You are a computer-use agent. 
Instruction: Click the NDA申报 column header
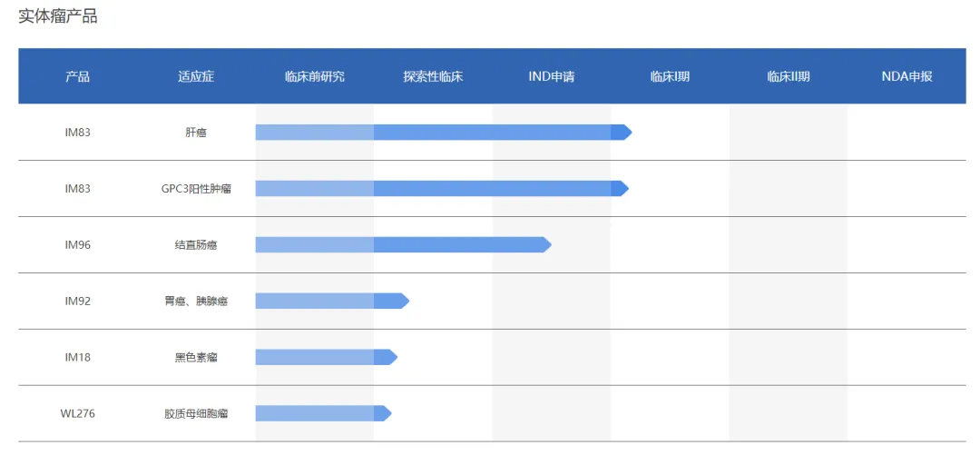(x=906, y=76)
